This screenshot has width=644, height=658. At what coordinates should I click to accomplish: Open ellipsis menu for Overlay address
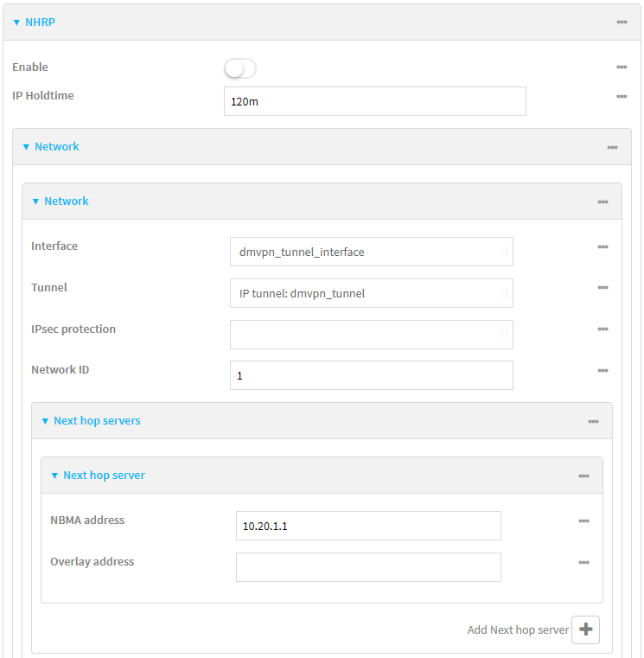pos(583,563)
